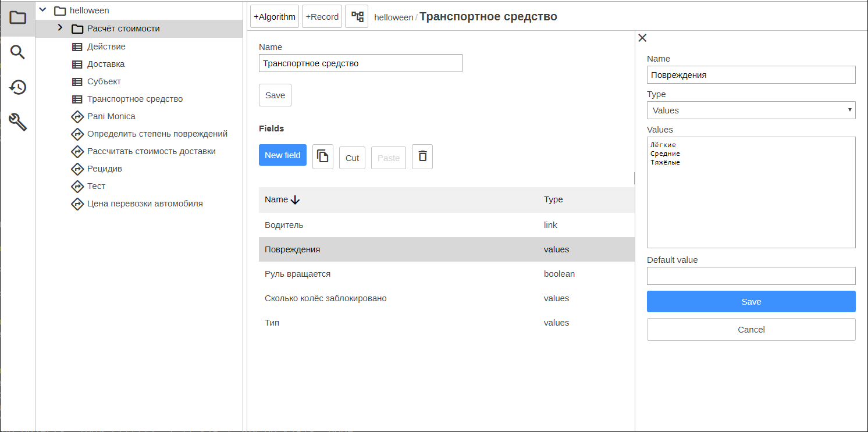Screen dimensions: 868x432
Task: Expand the Расчёт стоимости folder
Action: 60,28
